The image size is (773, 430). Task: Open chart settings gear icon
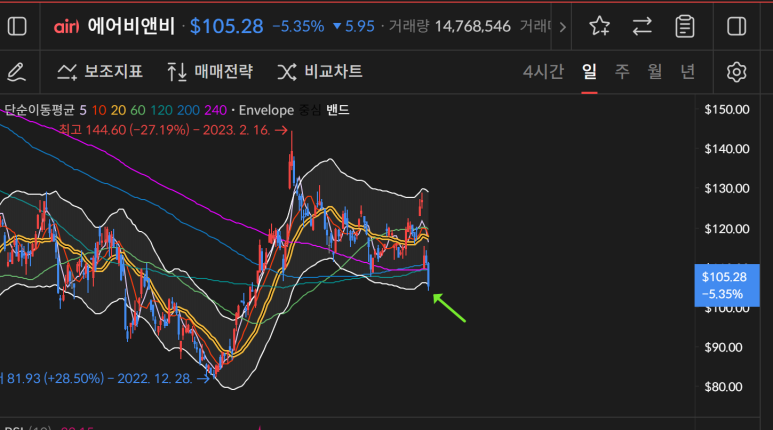point(737,72)
